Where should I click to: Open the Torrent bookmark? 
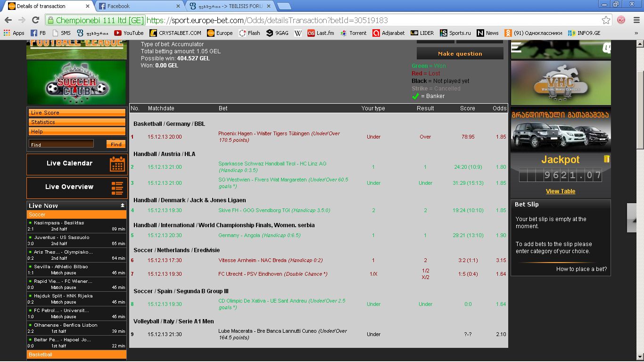click(353, 33)
